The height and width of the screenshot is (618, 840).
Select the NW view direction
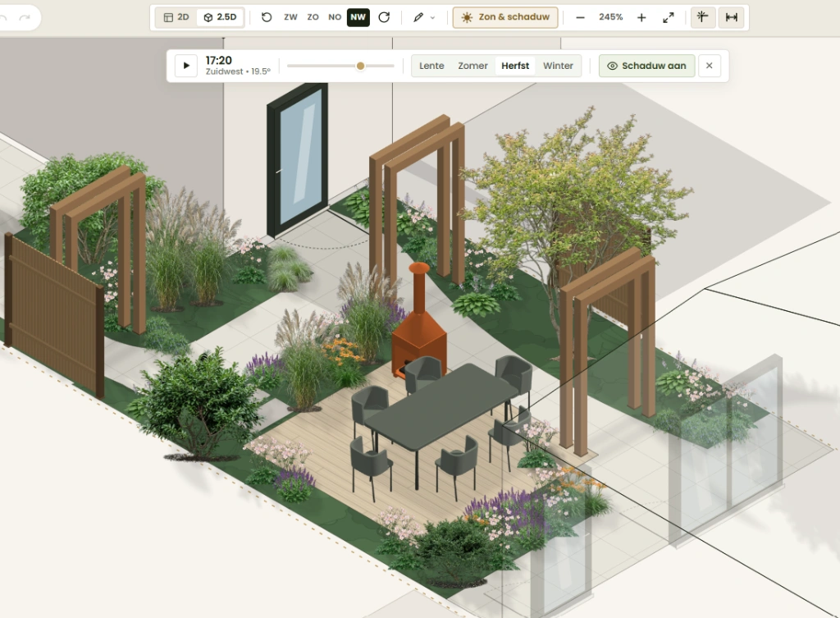(x=358, y=17)
